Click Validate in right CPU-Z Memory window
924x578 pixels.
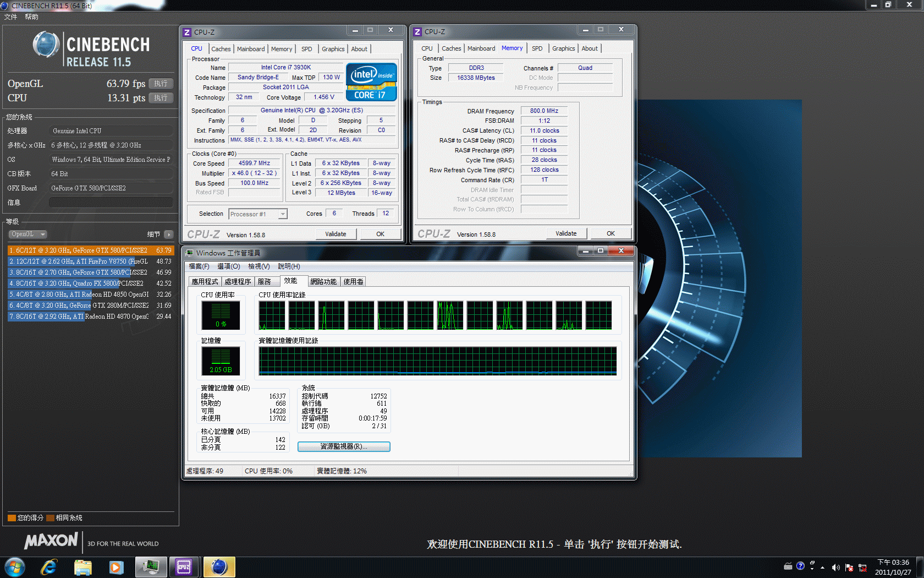click(566, 233)
